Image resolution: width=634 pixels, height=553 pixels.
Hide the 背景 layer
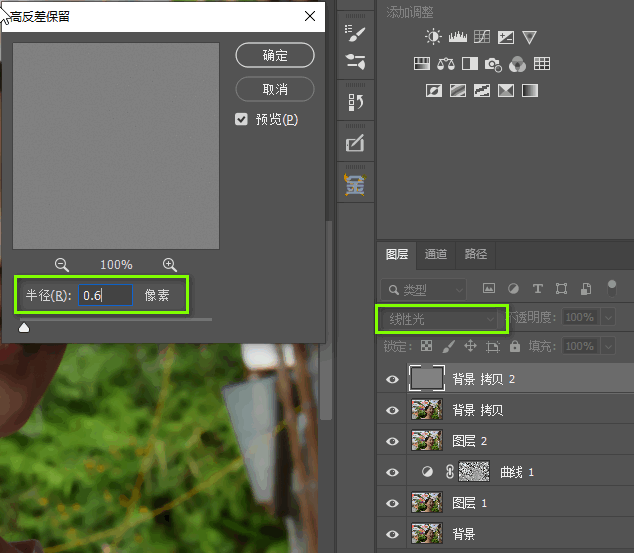392,534
